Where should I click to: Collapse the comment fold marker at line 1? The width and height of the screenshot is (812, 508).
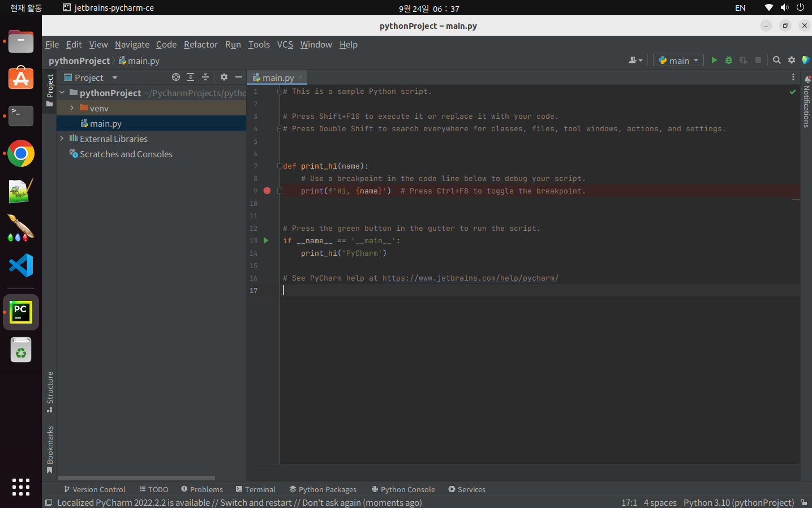tap(280, 91)
